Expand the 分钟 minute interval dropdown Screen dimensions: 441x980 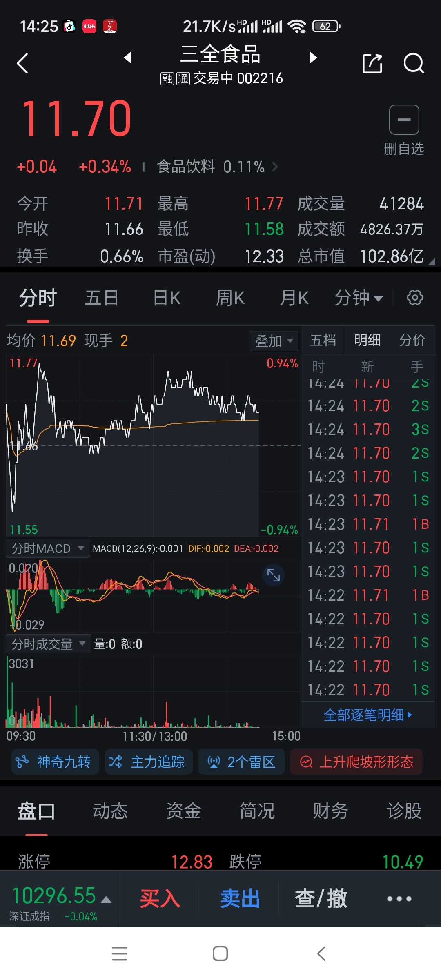[x=359, y=298]
